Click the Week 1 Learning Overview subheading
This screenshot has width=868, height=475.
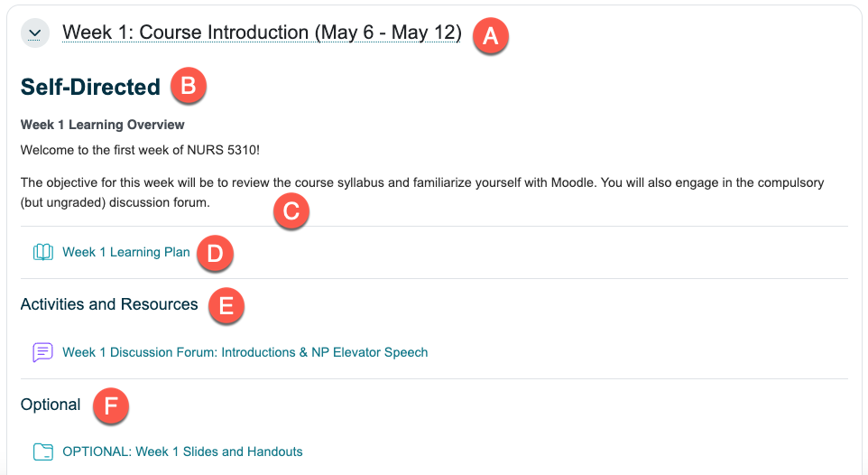click(x=102, y=125)
